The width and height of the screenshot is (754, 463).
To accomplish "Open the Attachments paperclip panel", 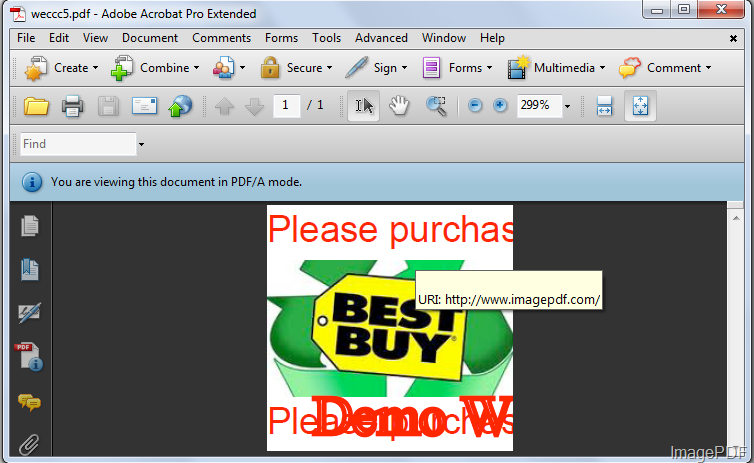I will pos(29,445).
